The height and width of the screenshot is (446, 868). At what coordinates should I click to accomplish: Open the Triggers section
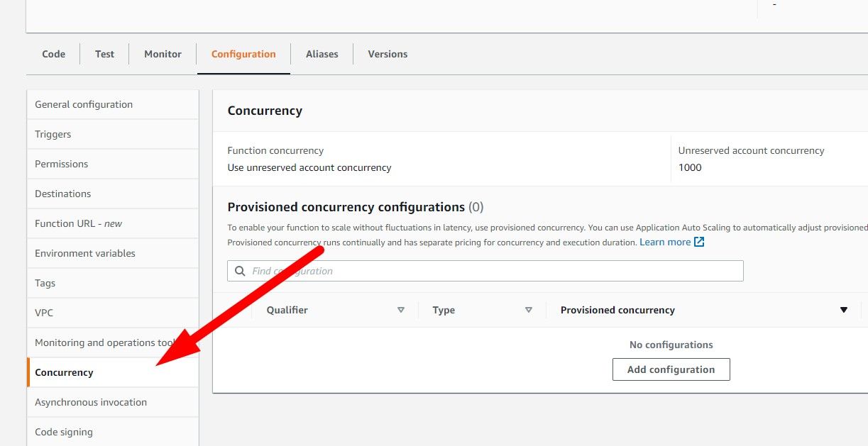[x=53, y=134]
